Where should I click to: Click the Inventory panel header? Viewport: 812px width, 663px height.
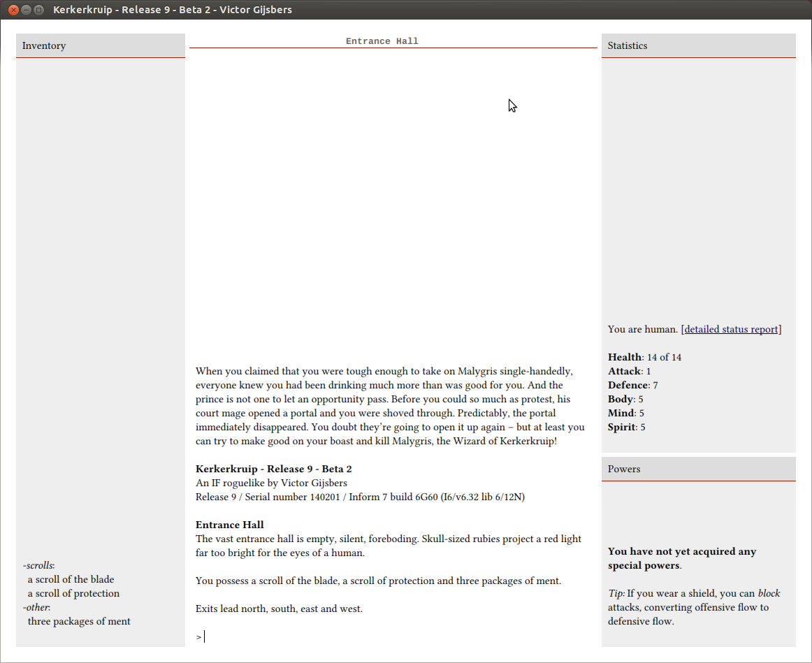101,45
